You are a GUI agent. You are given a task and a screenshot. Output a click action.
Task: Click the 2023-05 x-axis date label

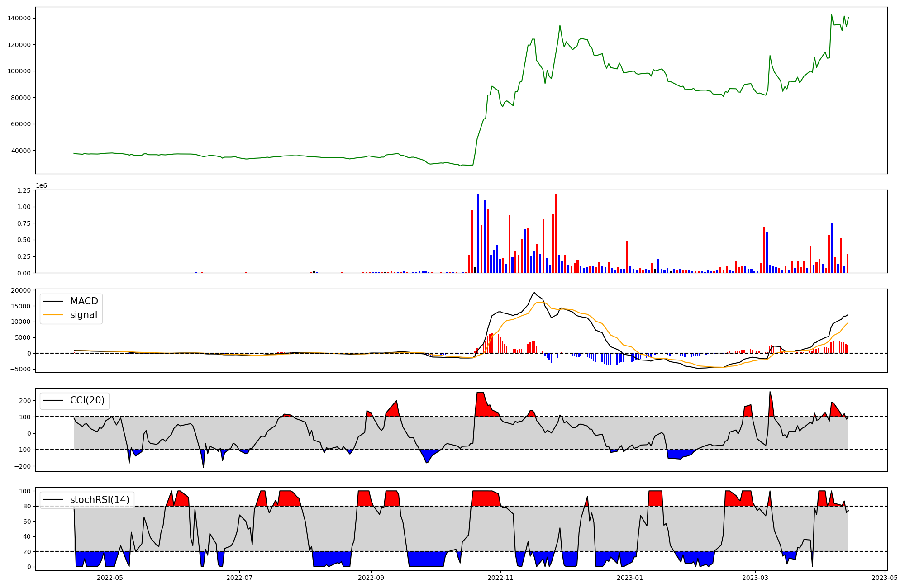pyautogui.click(x=884, y=577)
